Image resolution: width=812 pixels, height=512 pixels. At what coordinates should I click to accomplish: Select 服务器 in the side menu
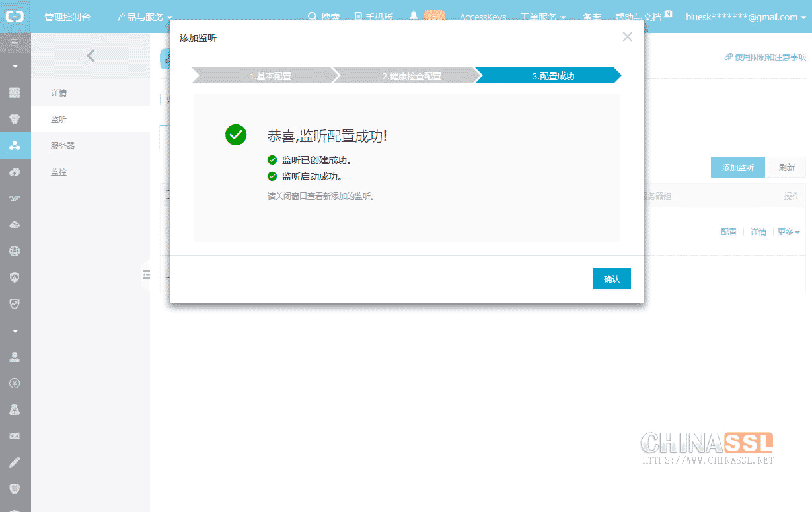point(63,145)
